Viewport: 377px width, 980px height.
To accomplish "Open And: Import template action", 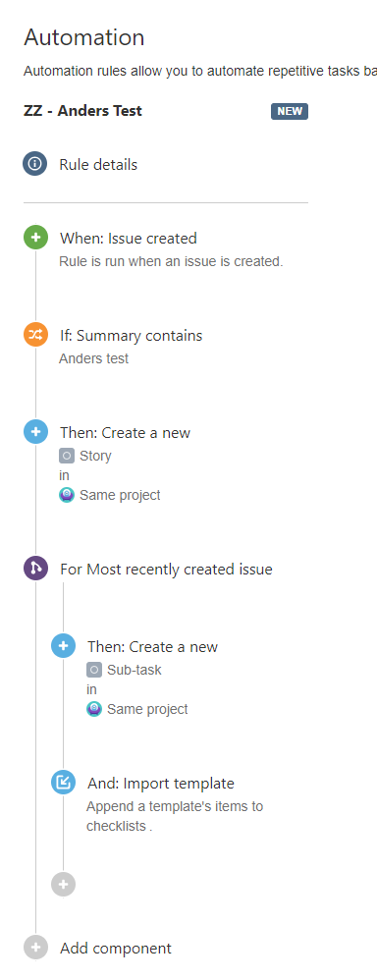I will 161,784.
